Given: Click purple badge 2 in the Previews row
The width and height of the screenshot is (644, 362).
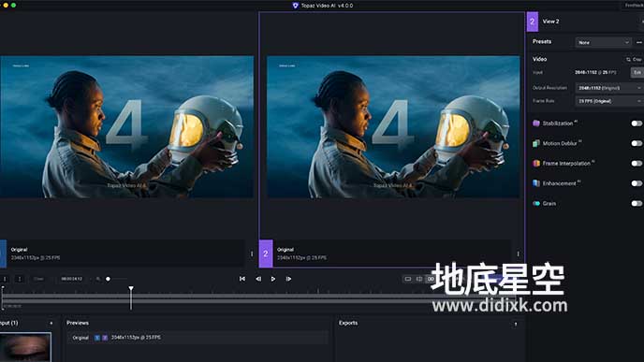Looking at the screenshot, I should click(105, 338).
